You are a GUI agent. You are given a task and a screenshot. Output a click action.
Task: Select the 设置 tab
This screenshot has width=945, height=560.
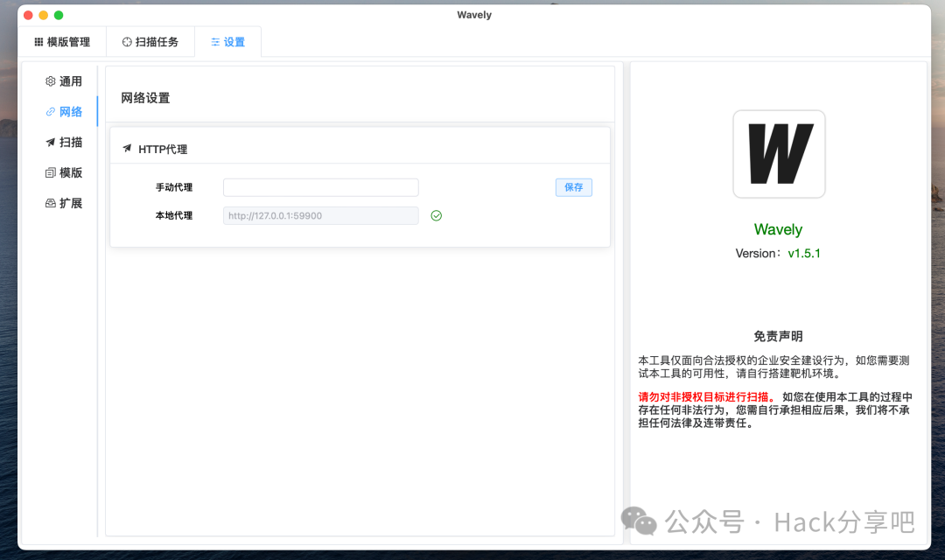[x=227, y=42]
